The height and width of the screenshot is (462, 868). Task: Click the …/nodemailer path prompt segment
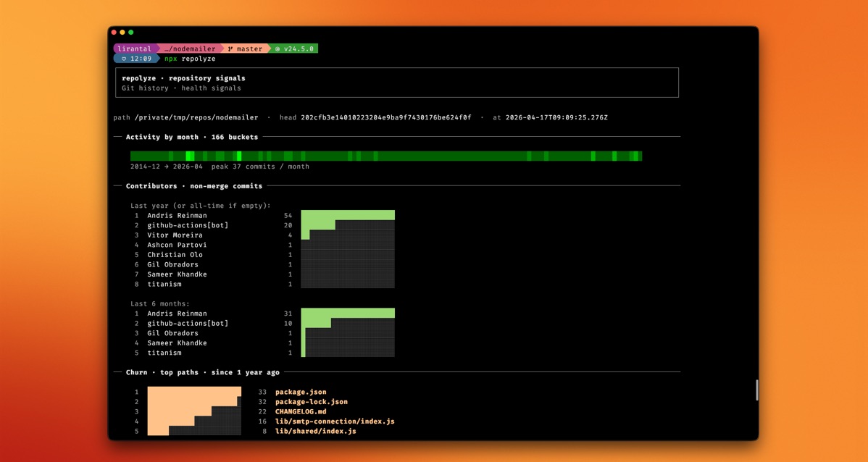(189, 49)
